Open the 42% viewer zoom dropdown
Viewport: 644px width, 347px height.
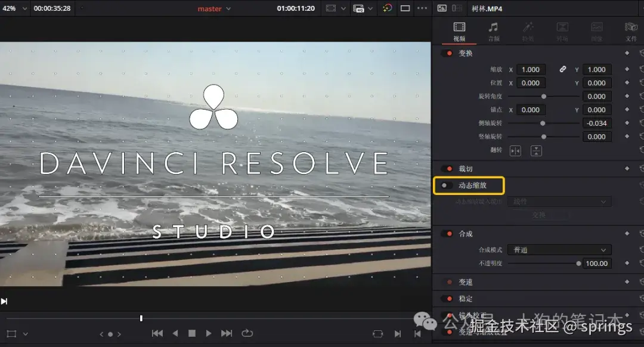click(14, 8)
